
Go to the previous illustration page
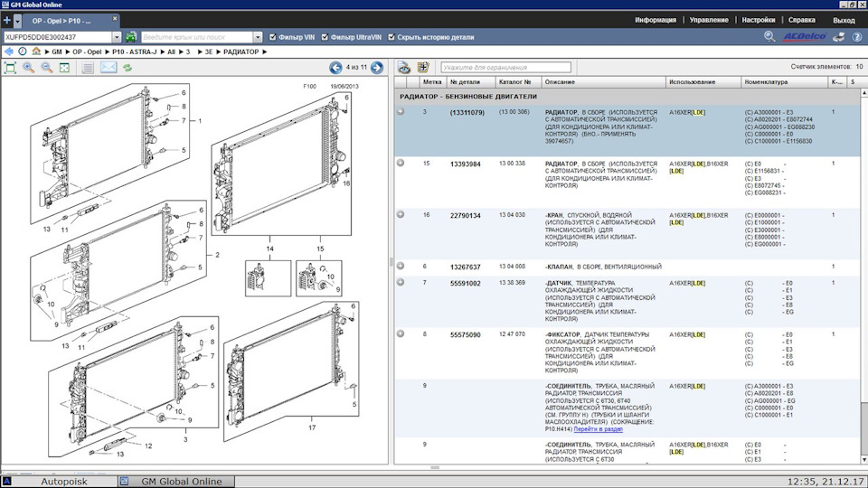(x=335, y=68)
